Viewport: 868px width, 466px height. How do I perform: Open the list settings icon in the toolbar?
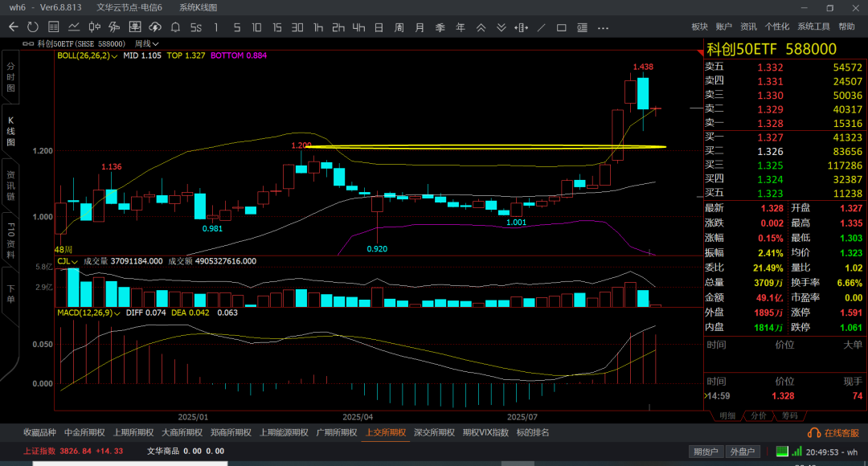tap(582, 27)
